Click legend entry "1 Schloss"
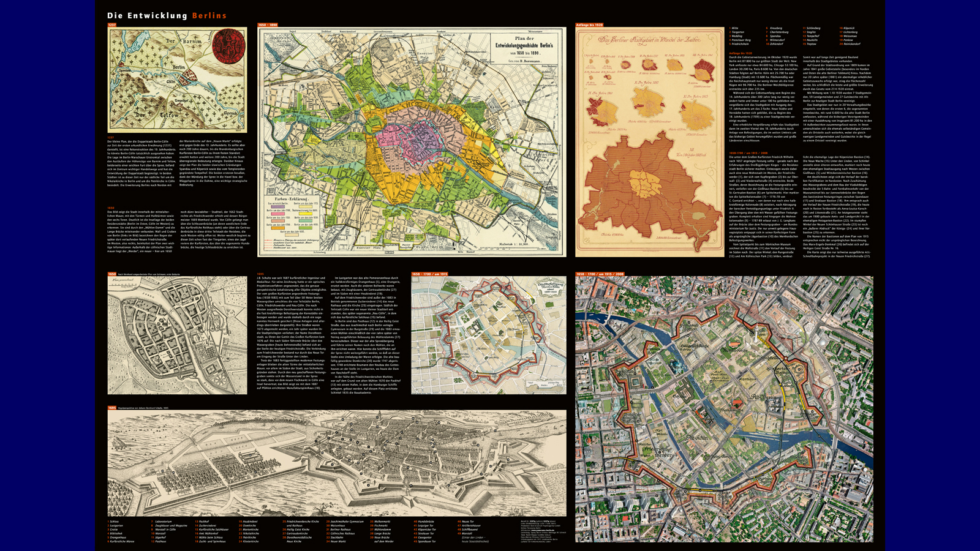Viewport: 980px width, 551px height. [113, 522]
